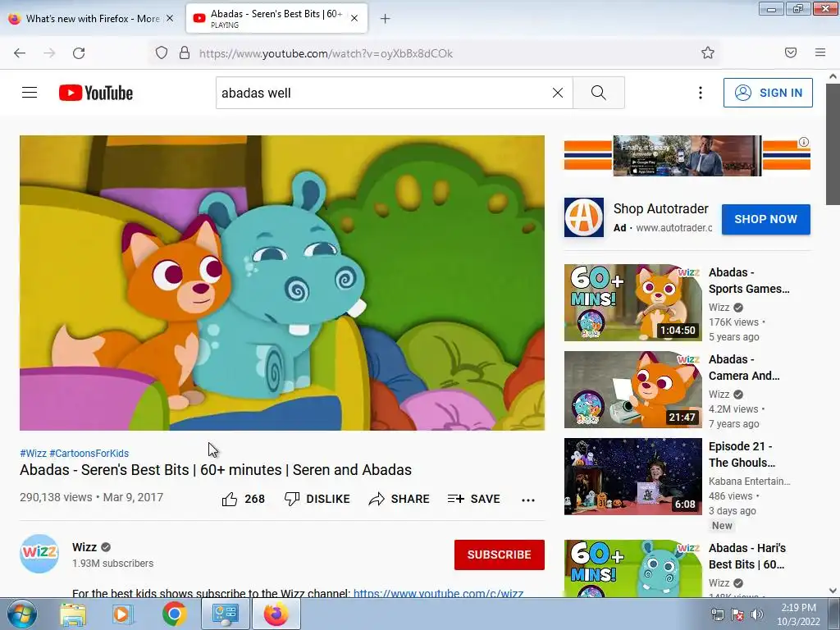Like the video with thumbs up

[x=243, y=499]
